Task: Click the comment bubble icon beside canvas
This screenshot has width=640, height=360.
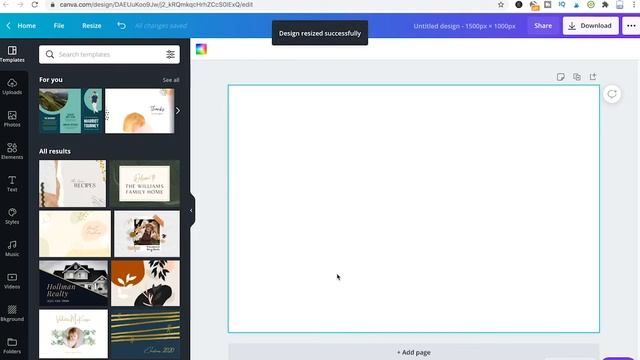Action: tap(612, 94)
